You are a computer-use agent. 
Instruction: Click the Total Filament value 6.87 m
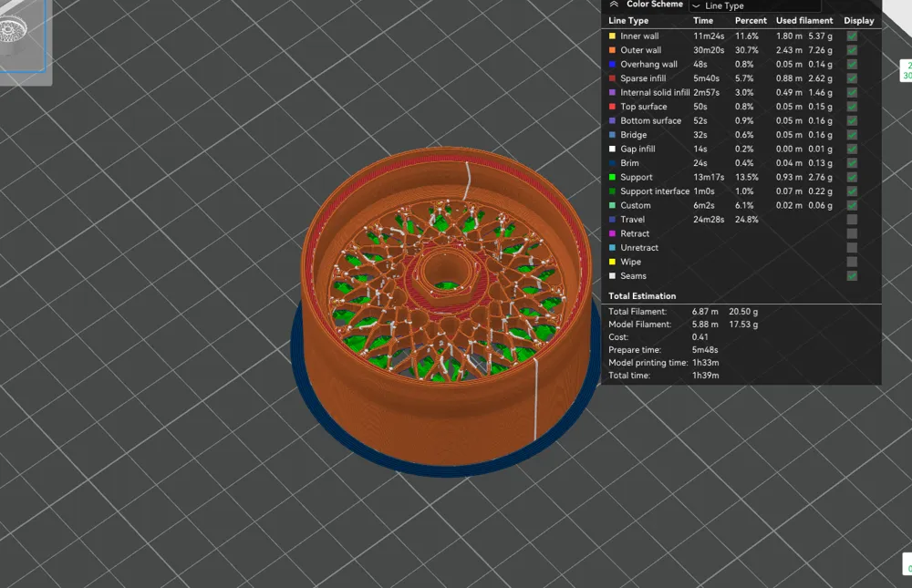705,312
